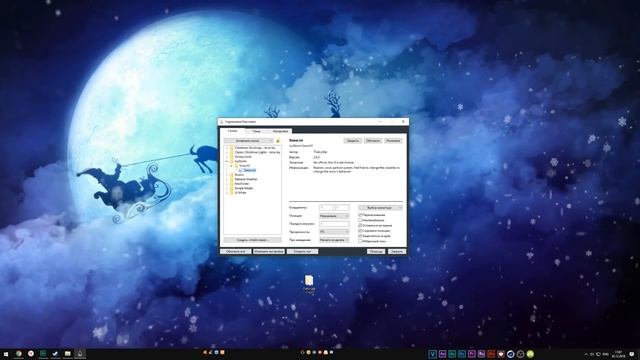
Task: Toggle the snap to edges checkbox
Action: pos(360,236)
